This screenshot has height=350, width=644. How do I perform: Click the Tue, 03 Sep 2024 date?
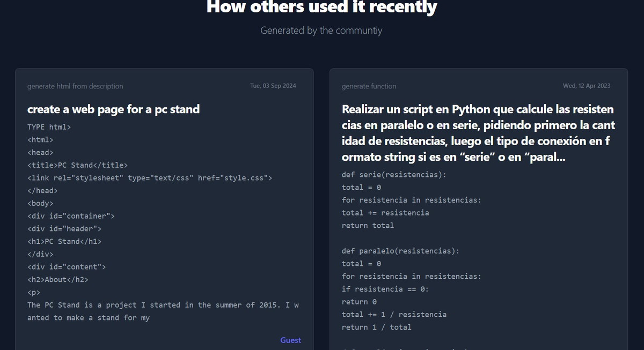(273, 86)
